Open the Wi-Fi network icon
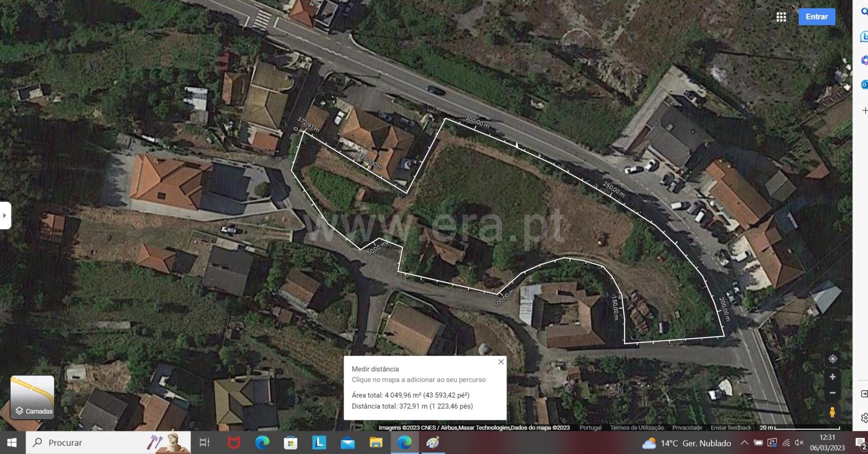 click(787, 443)
